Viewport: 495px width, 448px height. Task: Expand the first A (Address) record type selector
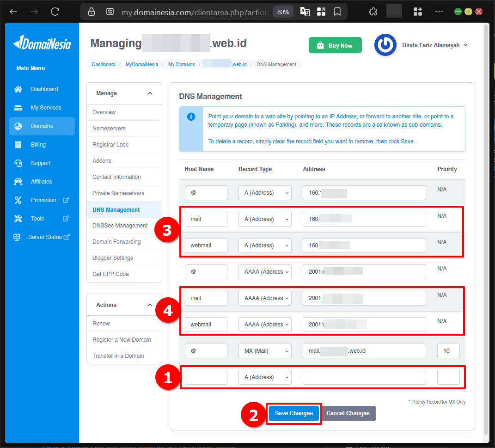click(264, 192)
